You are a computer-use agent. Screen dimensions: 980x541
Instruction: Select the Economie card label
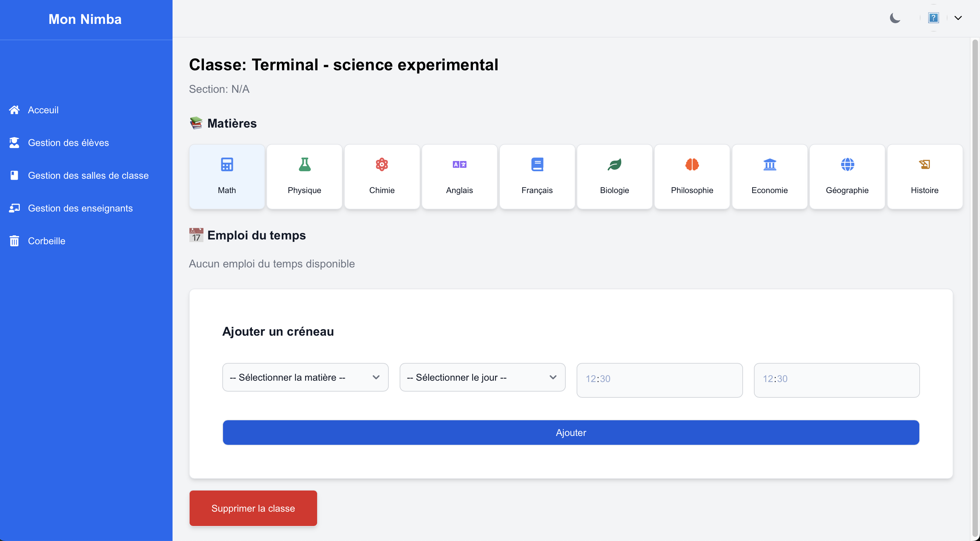[770, 190]
